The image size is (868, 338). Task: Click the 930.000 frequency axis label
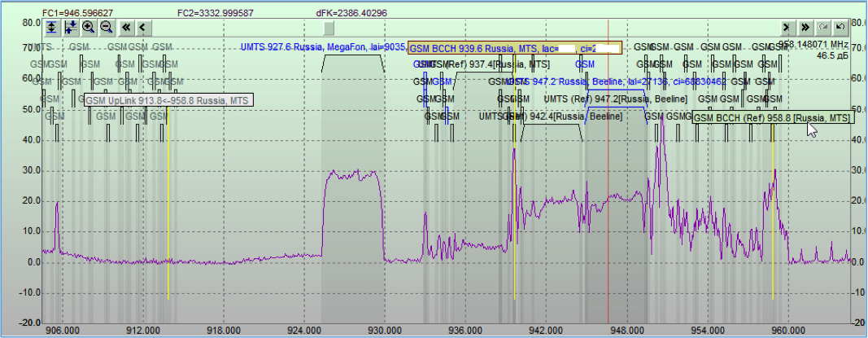384,330
